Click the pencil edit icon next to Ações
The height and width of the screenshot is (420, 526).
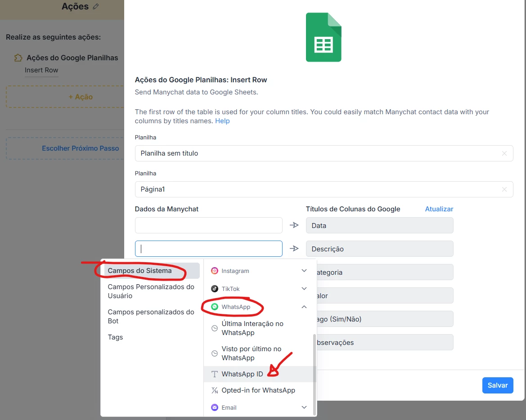point(96,6)
